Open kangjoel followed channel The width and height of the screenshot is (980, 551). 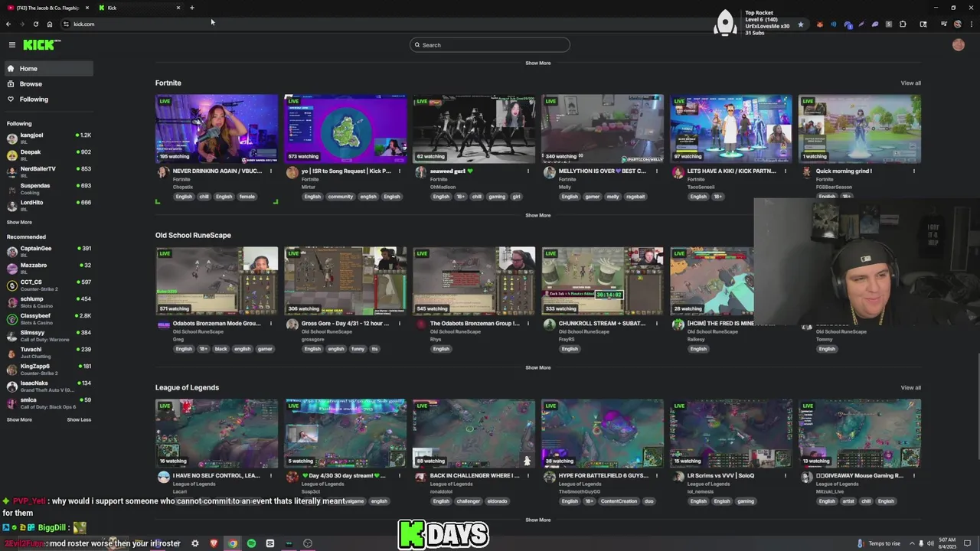tap(48, 137)
